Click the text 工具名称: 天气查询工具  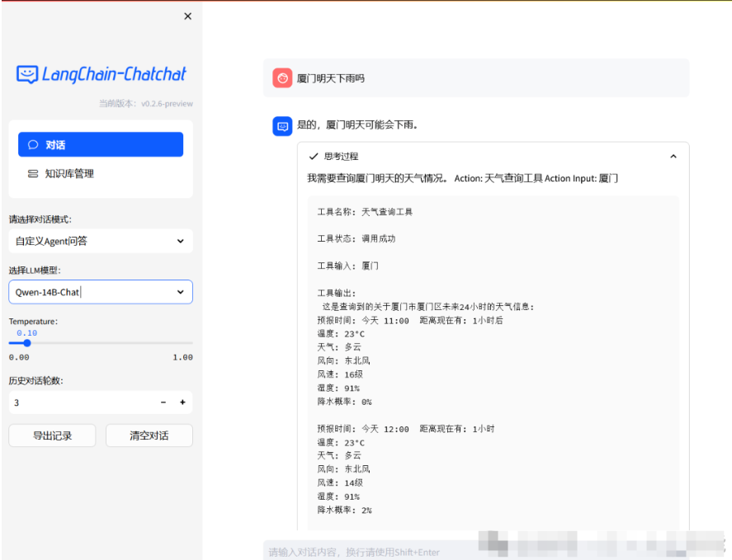(365, 212)
